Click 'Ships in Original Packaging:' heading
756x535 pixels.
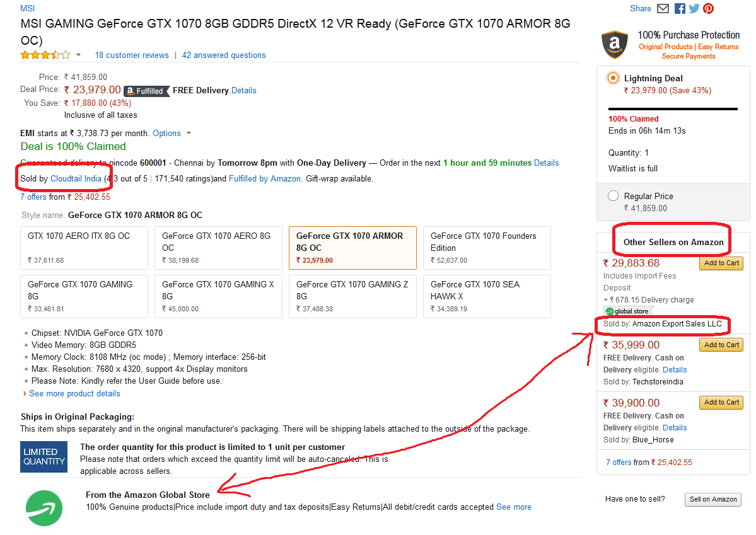77,417
